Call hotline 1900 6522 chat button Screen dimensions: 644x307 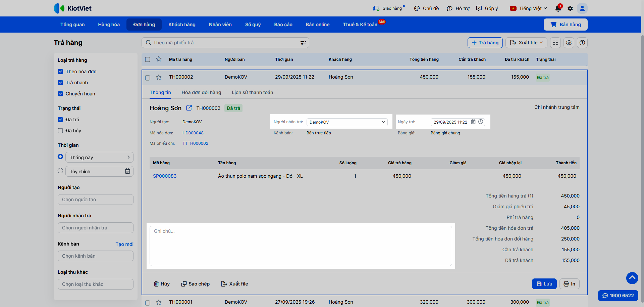point(618,296)
